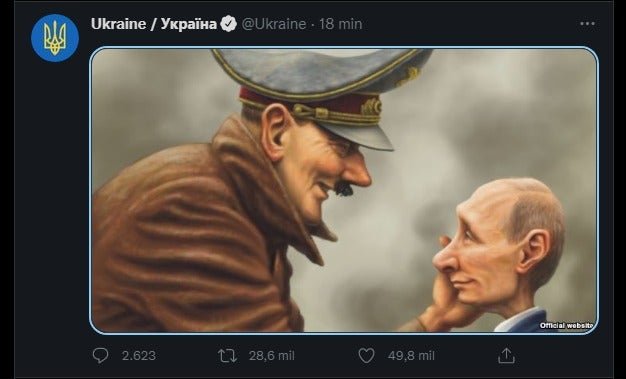The width and height of the screenshot is (626, 379).
Task: Like the tweet with the heart icon
Action: tap(366, 355)
